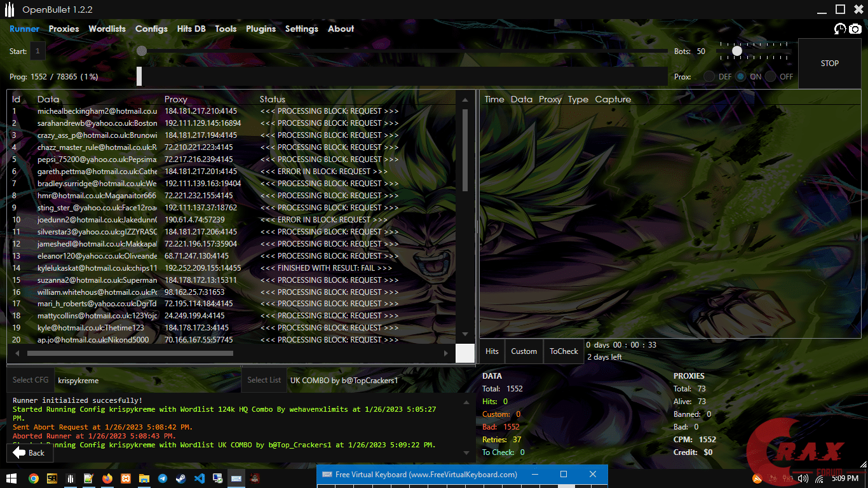Click the OpenBullet icon in taskbar

click(x=71, y=478)
